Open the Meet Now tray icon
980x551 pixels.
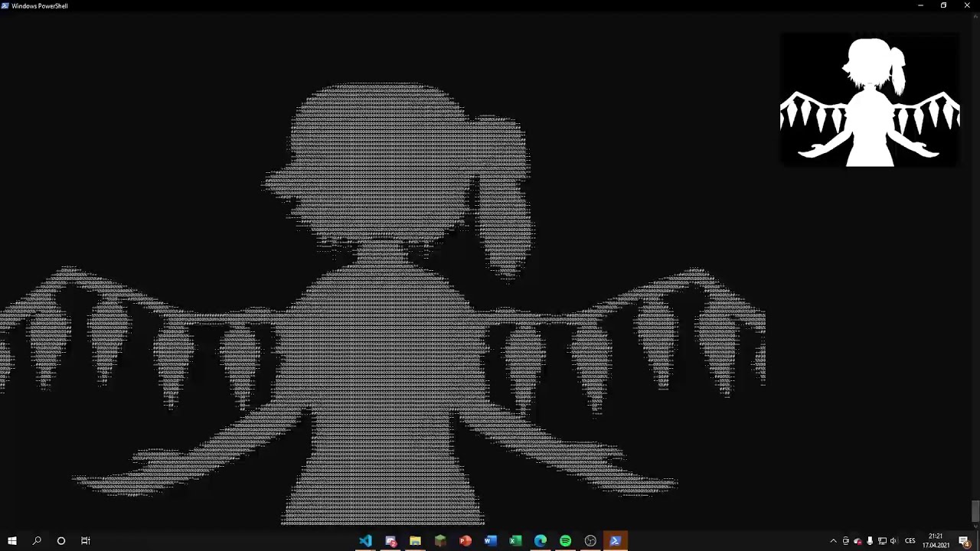[846, 541]
